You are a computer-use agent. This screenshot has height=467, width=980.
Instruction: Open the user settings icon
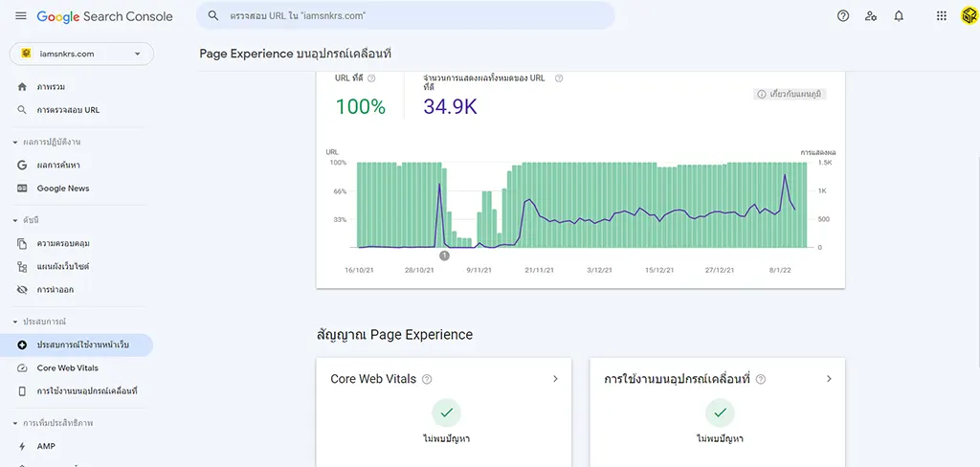(x=871, y=16)
